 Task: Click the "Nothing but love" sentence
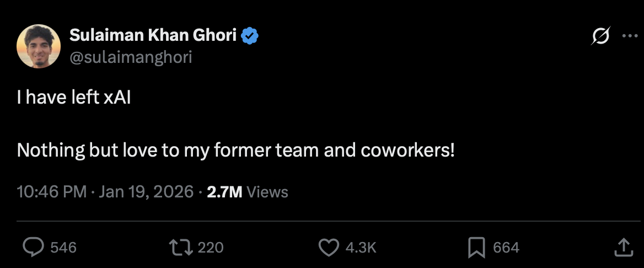(235, 150)
